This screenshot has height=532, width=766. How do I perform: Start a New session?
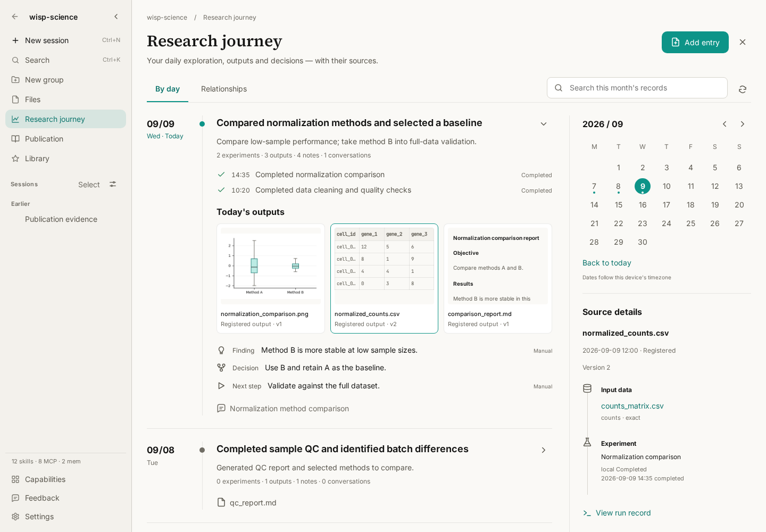(65, 40)
